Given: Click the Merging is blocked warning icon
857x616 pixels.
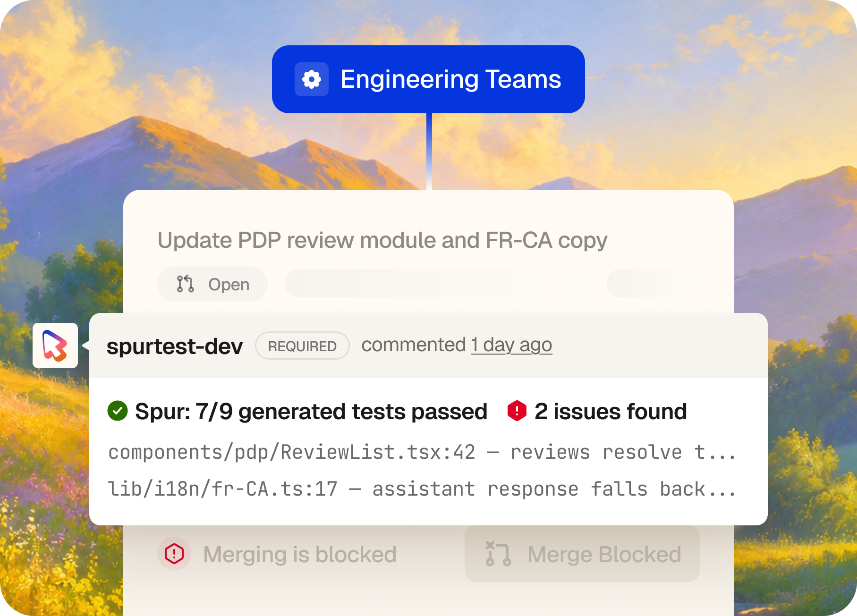Looking at the screenshot, I should tap(174, 554).
